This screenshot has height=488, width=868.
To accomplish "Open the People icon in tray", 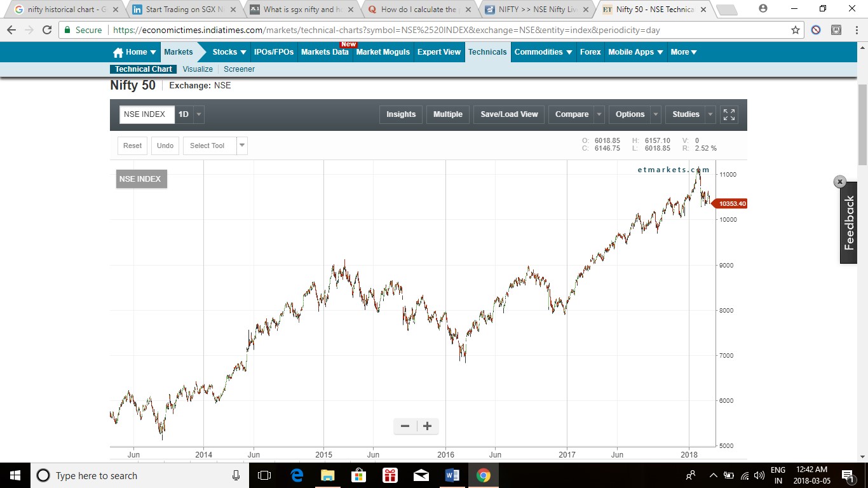I will pyautogui.click(x=691, y=475).
